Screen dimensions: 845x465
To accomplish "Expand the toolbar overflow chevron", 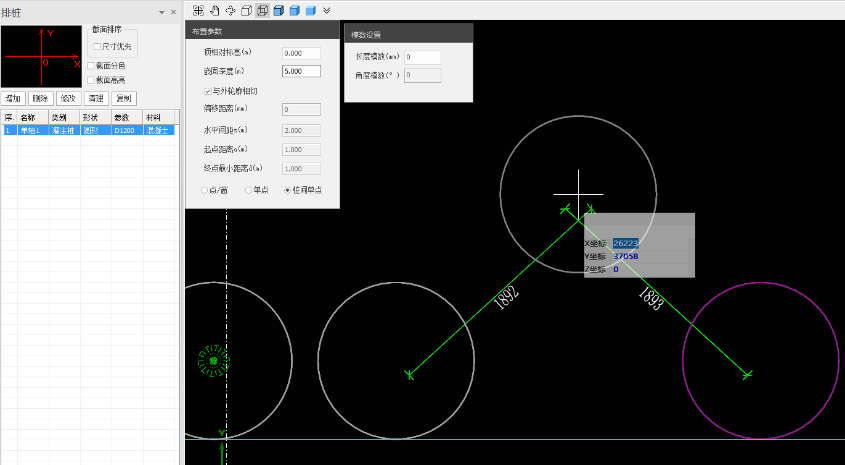I will tap(326, 10).
